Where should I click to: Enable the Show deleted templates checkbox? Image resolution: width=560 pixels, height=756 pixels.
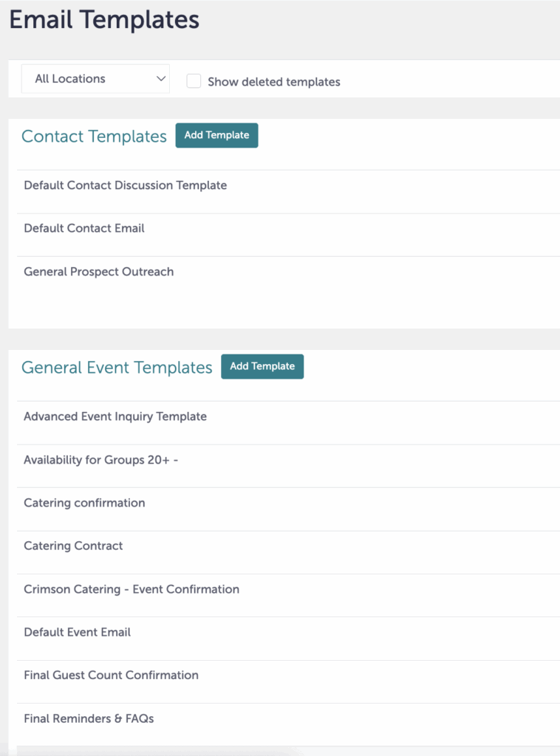194,81
